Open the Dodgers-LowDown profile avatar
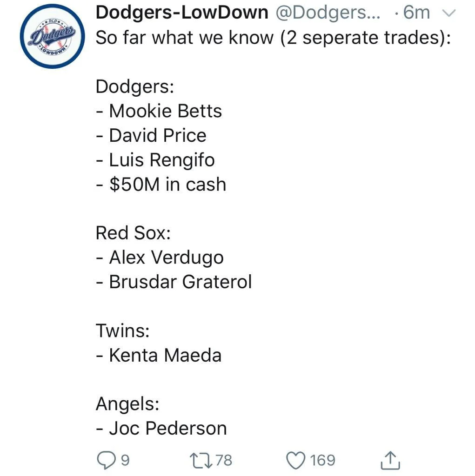This screenshot has height=476, width=475. (x=52, y=37)
